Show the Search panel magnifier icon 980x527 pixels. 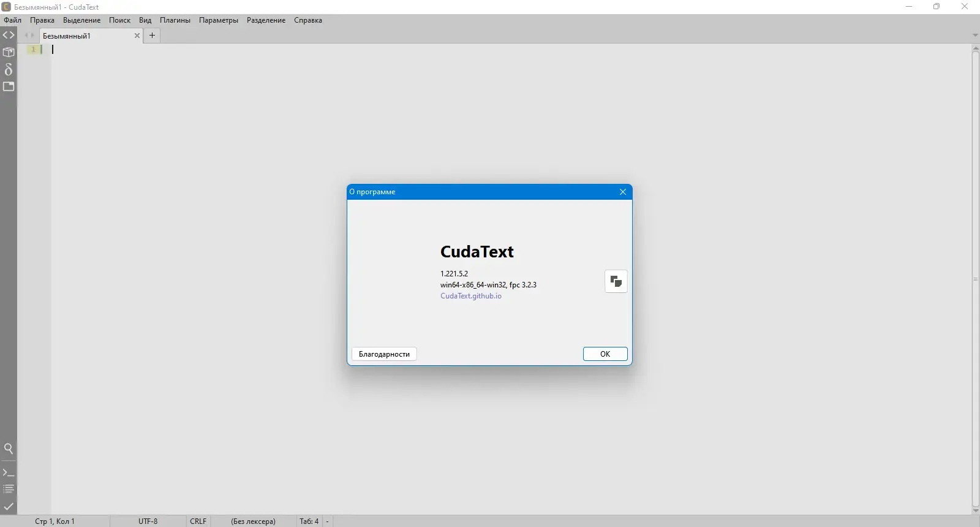pyautogui.click(x=9, y=449)
